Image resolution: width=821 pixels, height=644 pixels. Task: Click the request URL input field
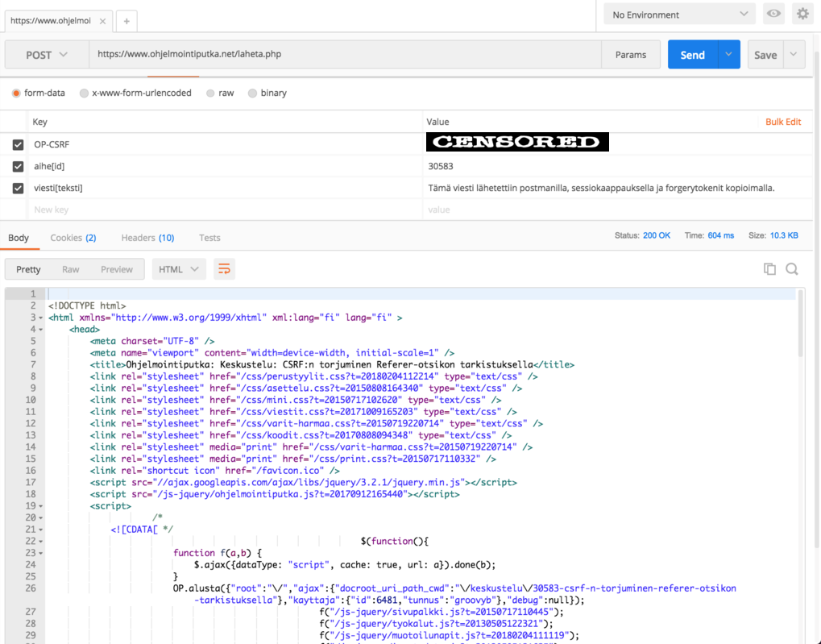coord(345,55)
